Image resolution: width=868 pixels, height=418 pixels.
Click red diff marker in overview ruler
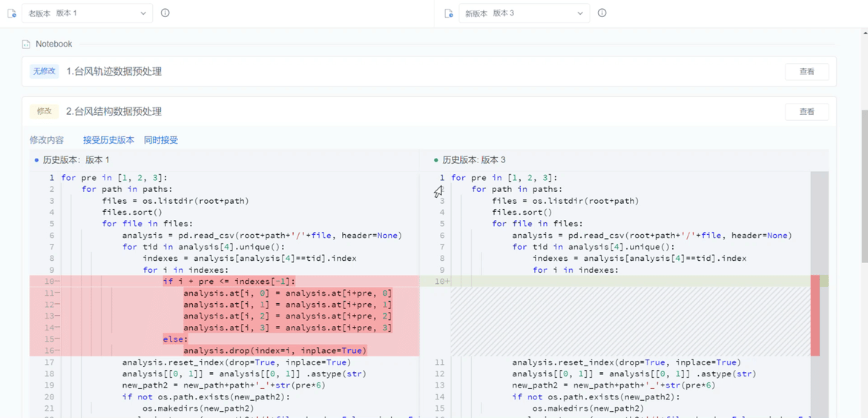[815, 316]
